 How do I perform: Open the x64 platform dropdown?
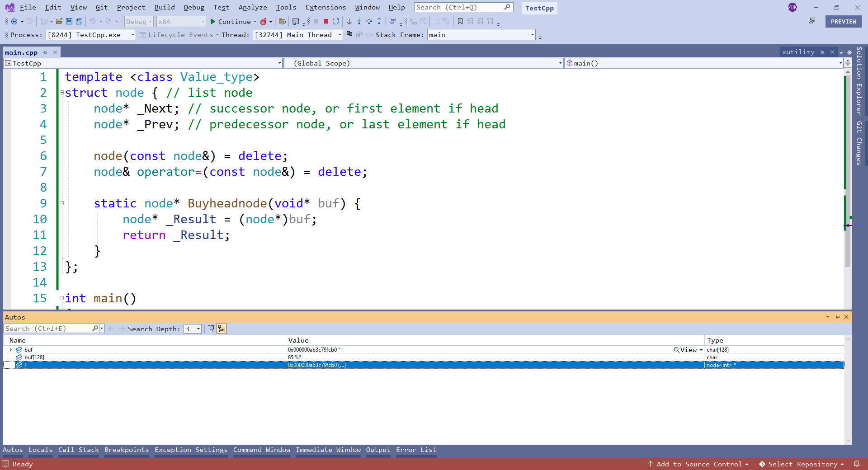point(181,22)
